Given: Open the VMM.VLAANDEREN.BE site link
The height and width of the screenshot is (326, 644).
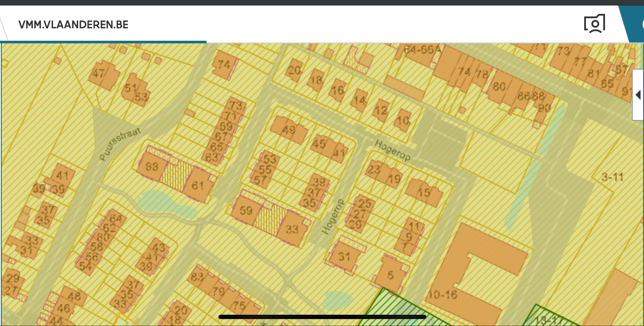Looking at the screenshot, I should click(73, 25).
